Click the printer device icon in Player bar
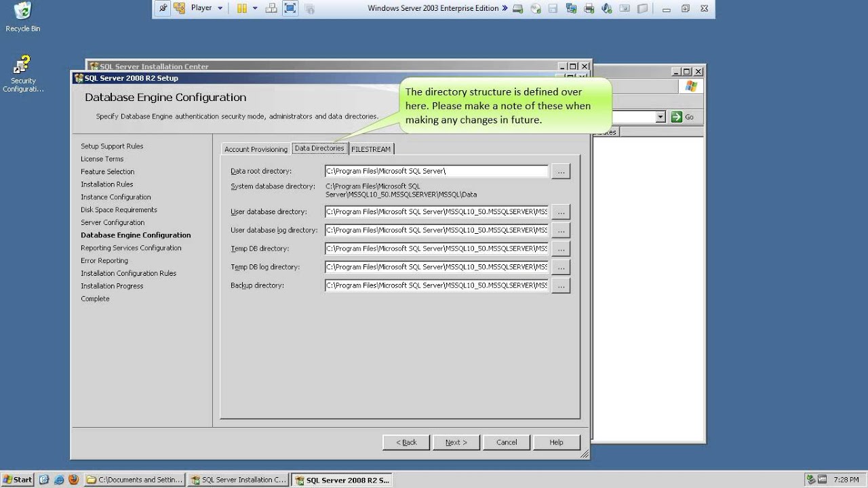 (x=589, y=9)
